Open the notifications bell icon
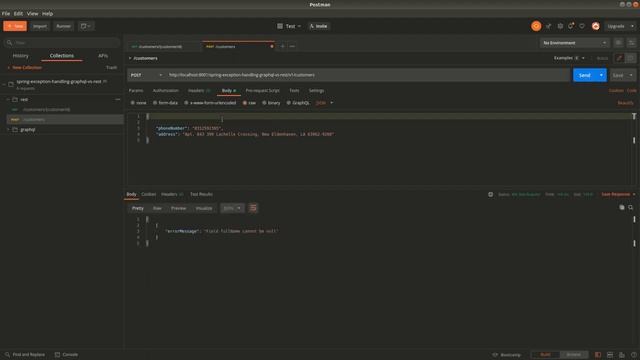 click(571, 26)
